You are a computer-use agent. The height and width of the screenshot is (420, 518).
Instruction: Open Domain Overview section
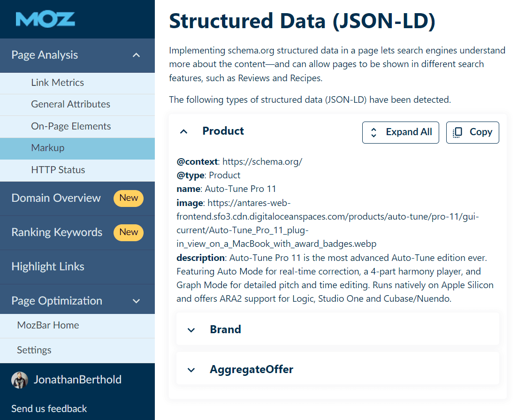[x=56, y=198]
